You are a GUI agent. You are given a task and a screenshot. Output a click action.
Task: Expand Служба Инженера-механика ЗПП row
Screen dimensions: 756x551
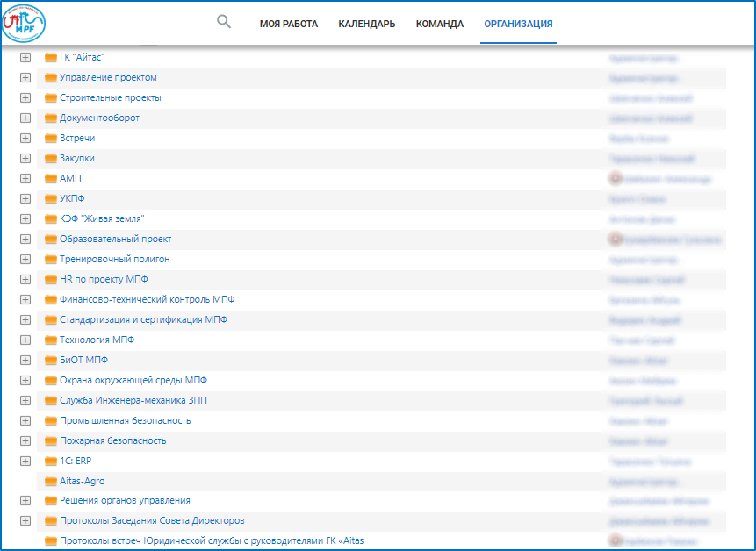tap(25, 401)
